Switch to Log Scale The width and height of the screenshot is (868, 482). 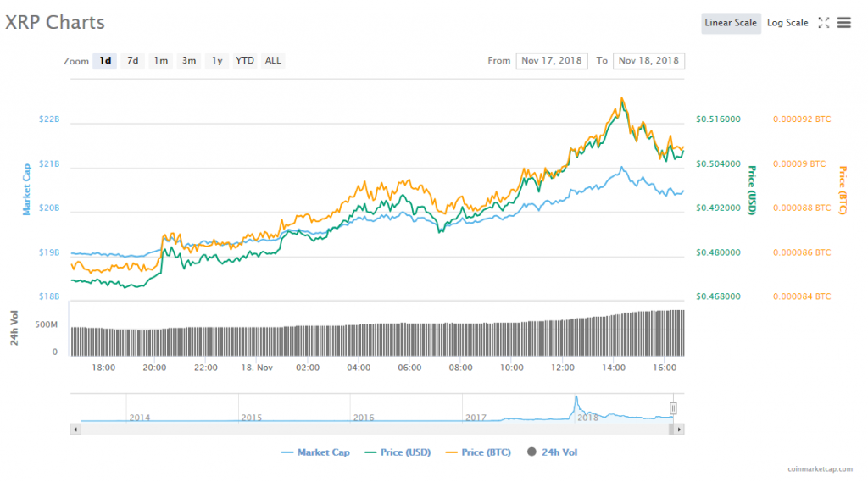pos(787,23)
